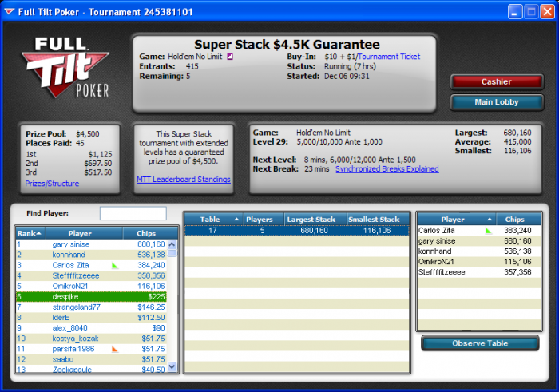
Task: Click the purple game info icon beside Hold'em No Limit
Action: pos(230,57)
